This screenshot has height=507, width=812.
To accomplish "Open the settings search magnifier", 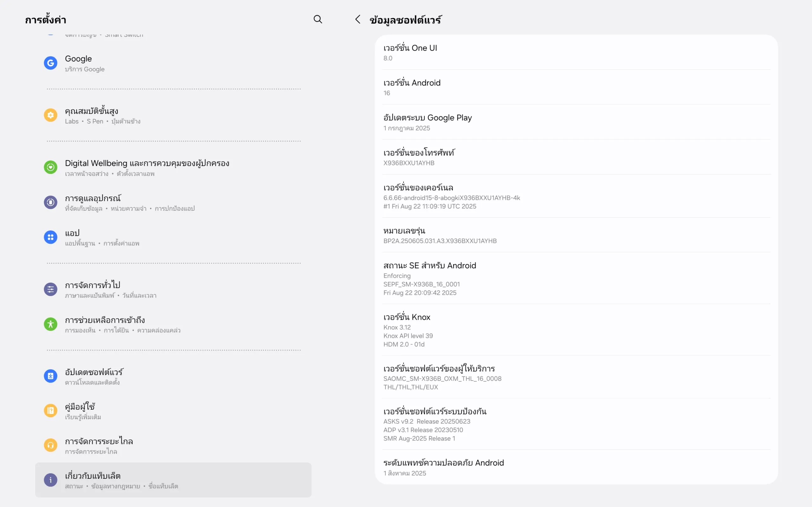I will click(318, 19).
